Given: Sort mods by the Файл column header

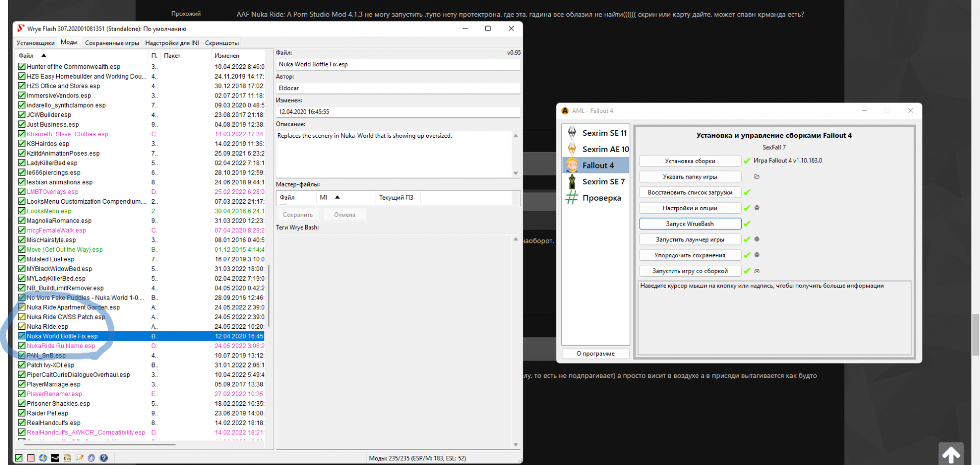Looking at the screenshot, I should (27, 56).
